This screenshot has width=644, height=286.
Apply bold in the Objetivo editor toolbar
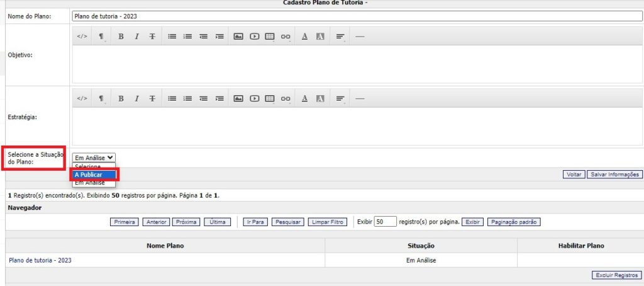(x=121, y=37)
